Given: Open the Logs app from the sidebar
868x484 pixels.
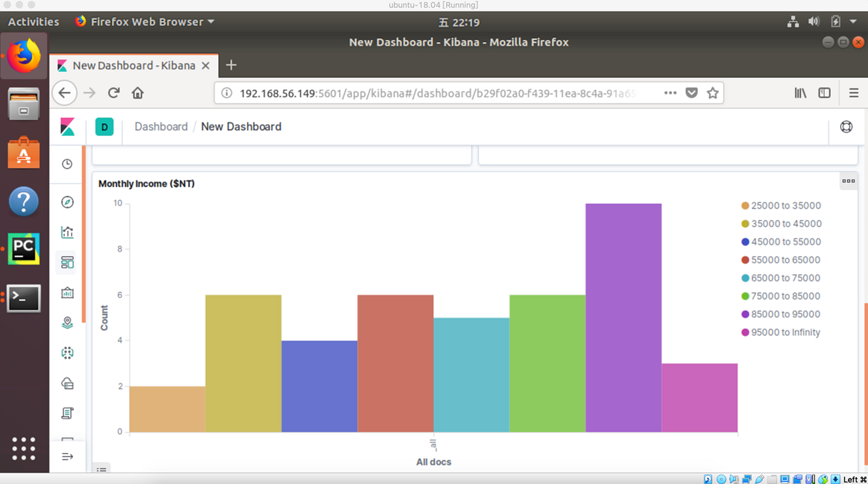Looking at the screenshot, I should [67, 413].
